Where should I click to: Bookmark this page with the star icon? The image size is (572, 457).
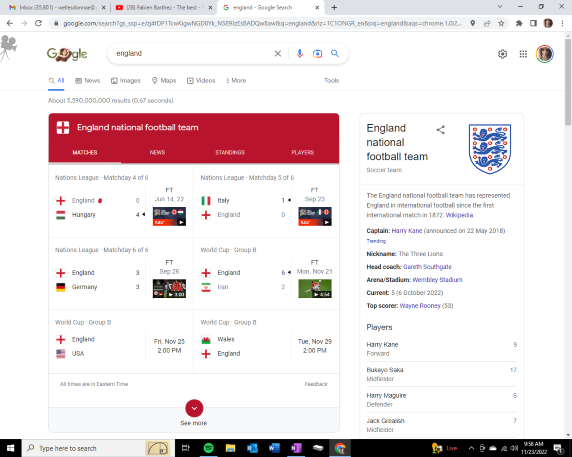pos(501,23)
